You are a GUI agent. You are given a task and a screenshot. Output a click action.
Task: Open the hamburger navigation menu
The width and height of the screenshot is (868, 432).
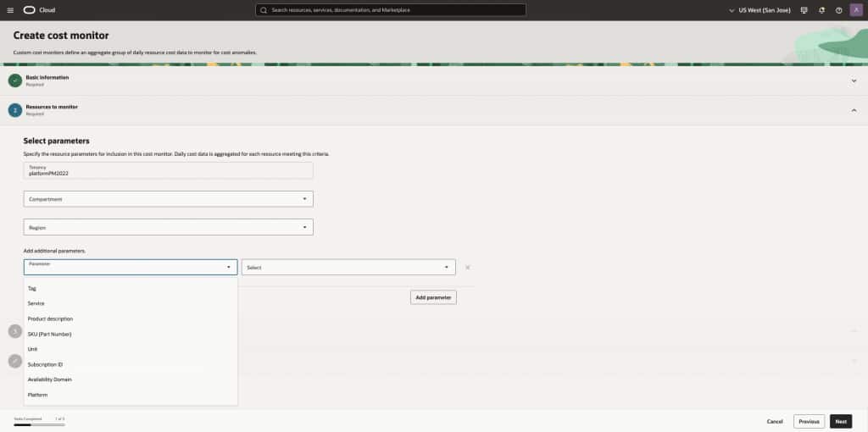[10, 10]
